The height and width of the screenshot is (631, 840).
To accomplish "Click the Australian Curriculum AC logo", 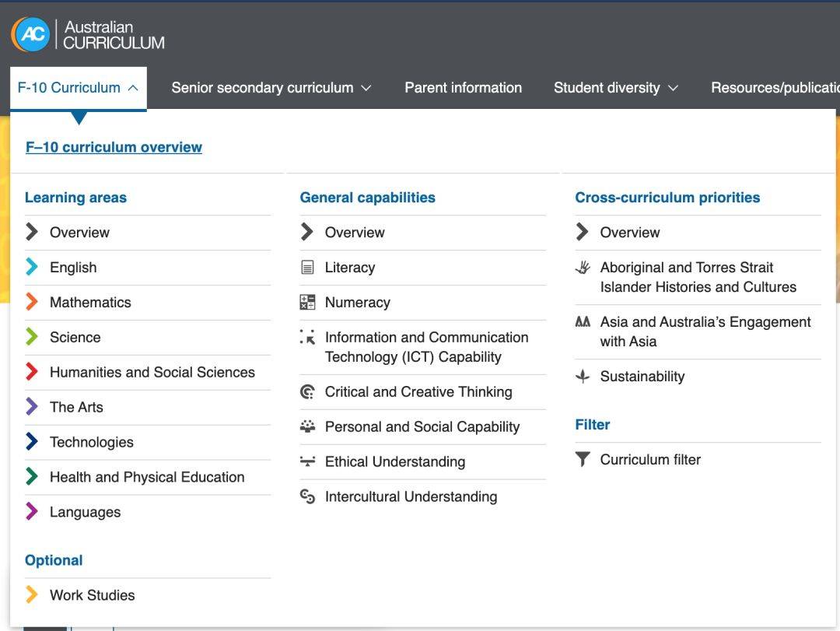I will pos(88,34).
